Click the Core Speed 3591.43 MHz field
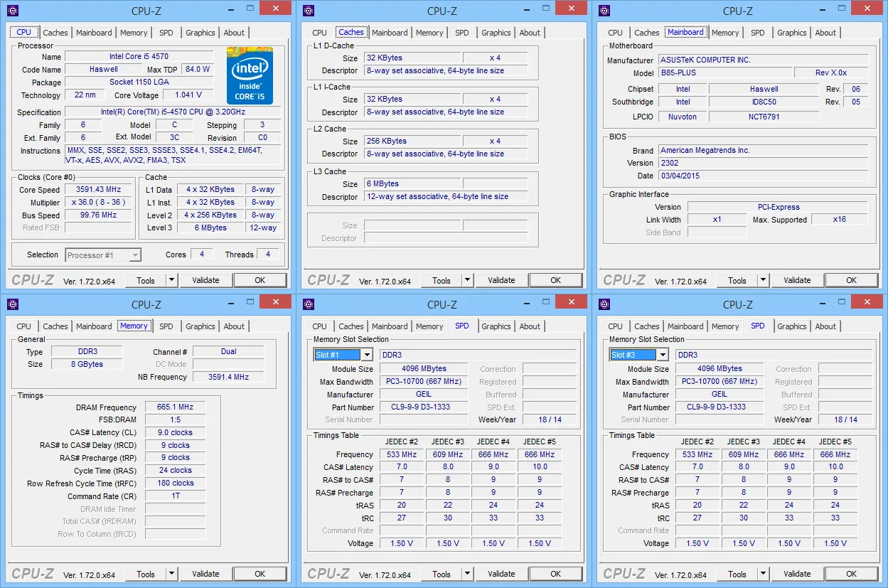The image size is (888, 588). coord(98,190)
